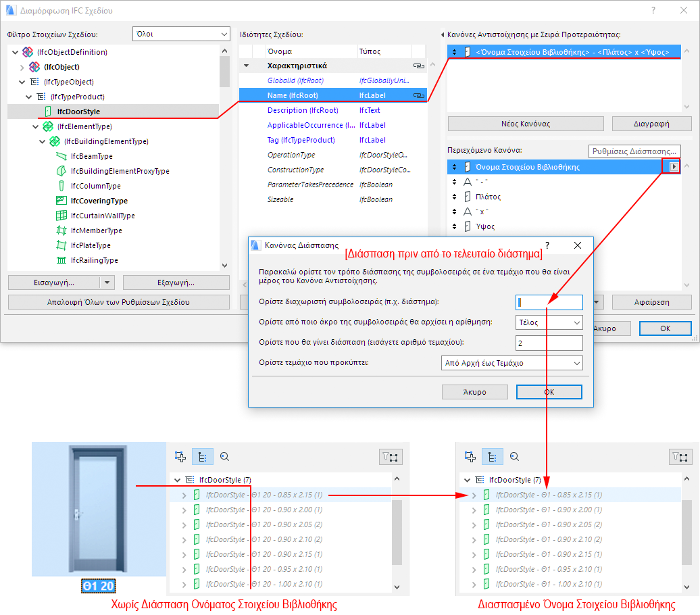
Task: Click link icon on Χαρακτηριστικά header
Action: coord(418,66)
